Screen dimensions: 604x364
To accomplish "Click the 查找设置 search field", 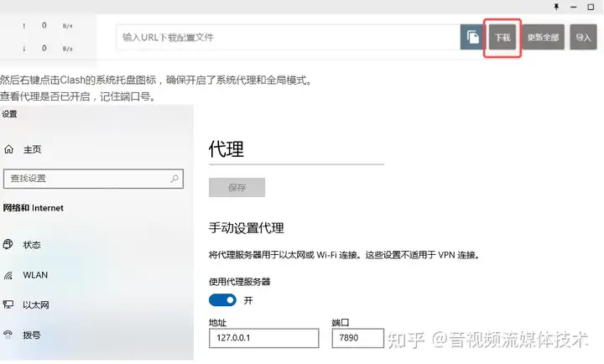I will coord(93,179).
